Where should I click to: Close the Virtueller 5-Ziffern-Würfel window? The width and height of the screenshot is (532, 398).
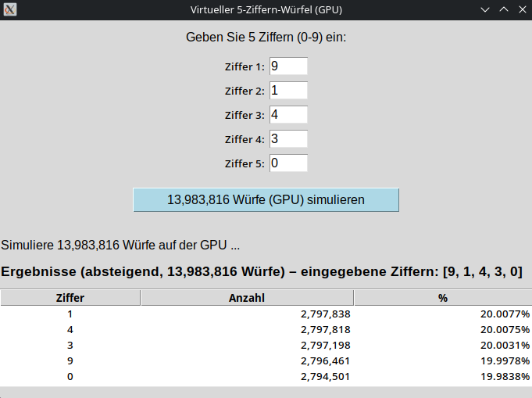click(521, 9)
